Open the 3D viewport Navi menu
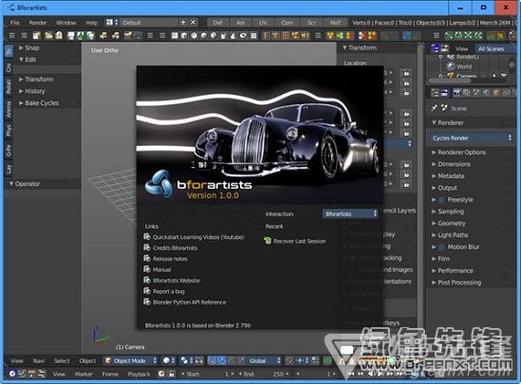Viewport: 521px width, 384px height. pyautogui.click(x=39, y=361)
